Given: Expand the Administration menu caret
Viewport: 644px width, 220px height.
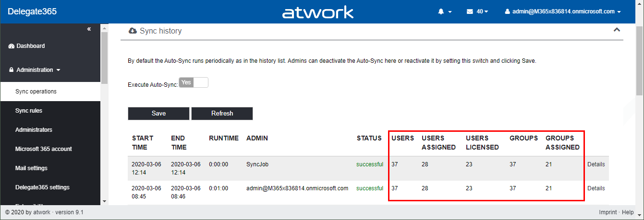Looking at the screenshot, I should (59, 70).
